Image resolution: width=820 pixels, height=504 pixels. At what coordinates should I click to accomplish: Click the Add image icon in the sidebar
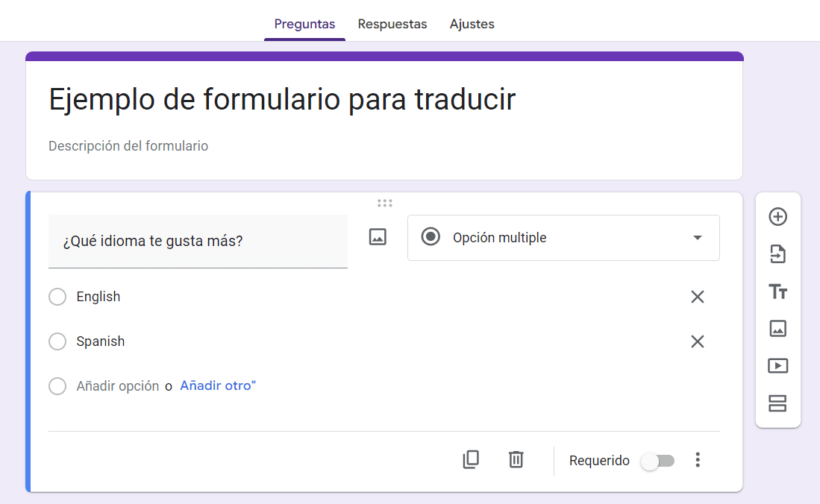coord(777,329)
